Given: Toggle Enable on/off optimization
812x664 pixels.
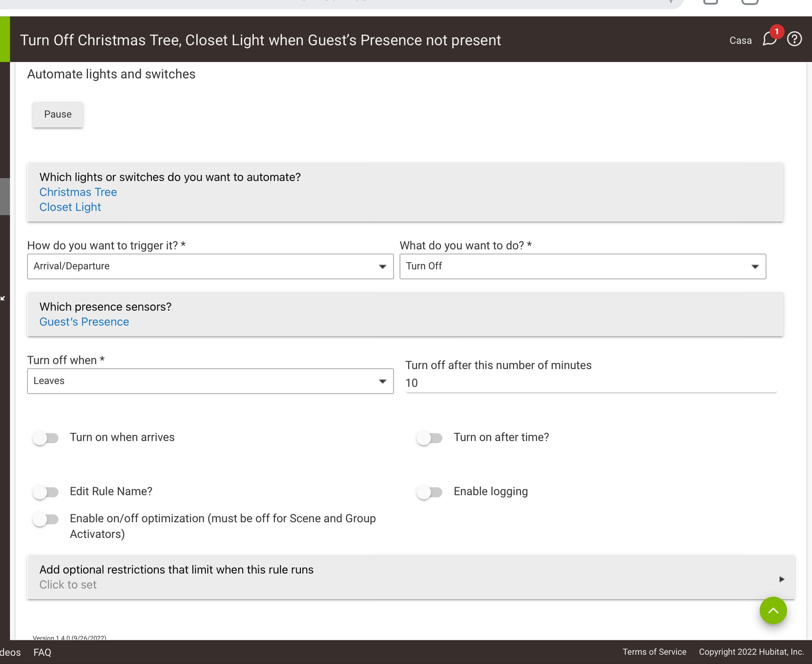Looking at the screenshot, I should tap(47, 519).
